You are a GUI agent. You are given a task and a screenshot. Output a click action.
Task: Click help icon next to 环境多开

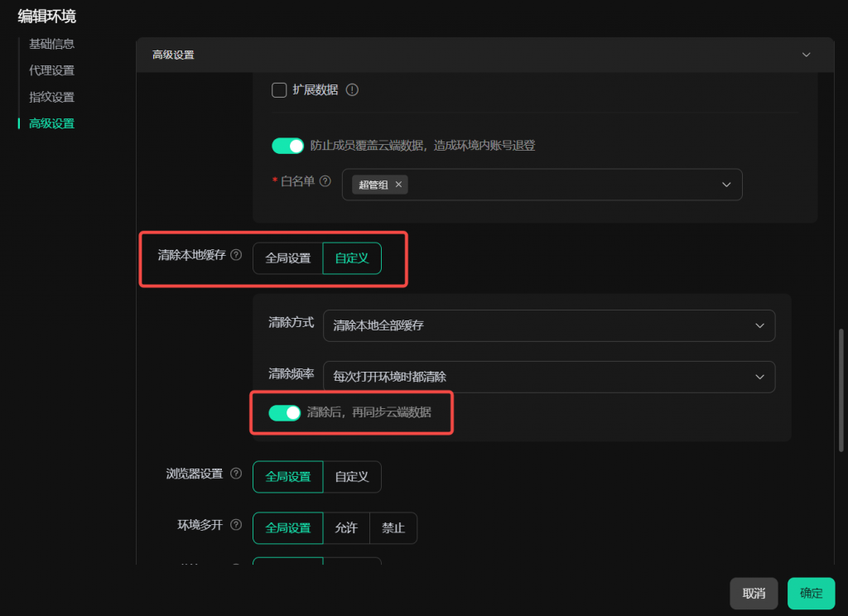(236, 525)
